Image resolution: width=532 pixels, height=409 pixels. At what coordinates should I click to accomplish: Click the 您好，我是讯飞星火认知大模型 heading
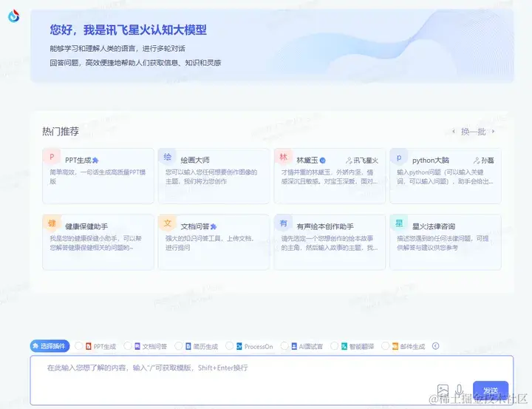[x=129, y=30]
